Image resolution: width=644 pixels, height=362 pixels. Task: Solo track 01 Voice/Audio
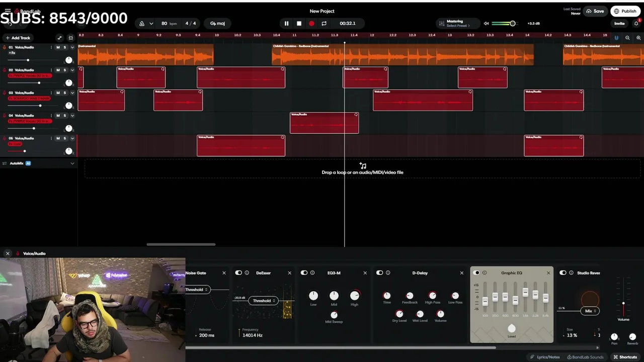(64, 47)
